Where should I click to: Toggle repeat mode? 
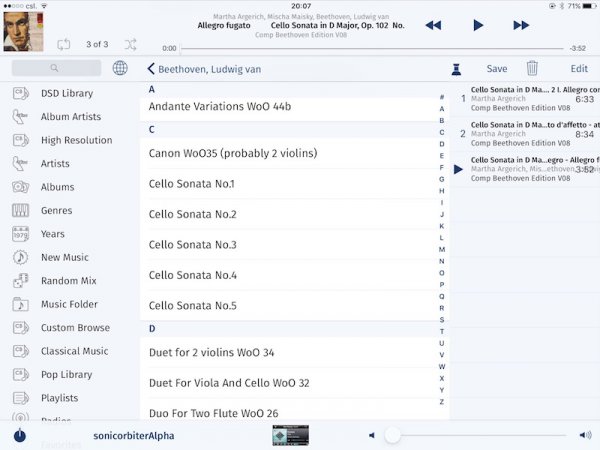click(x=64, y=44)
